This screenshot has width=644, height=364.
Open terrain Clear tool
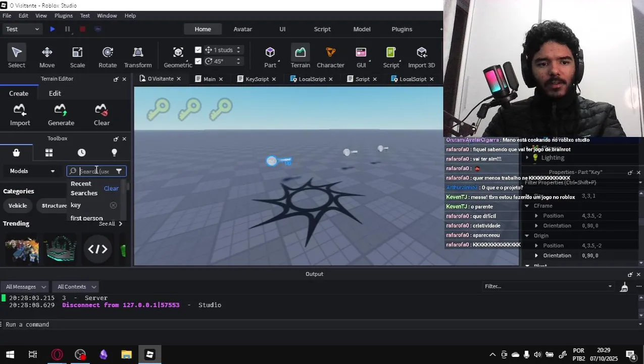(102, 115)
